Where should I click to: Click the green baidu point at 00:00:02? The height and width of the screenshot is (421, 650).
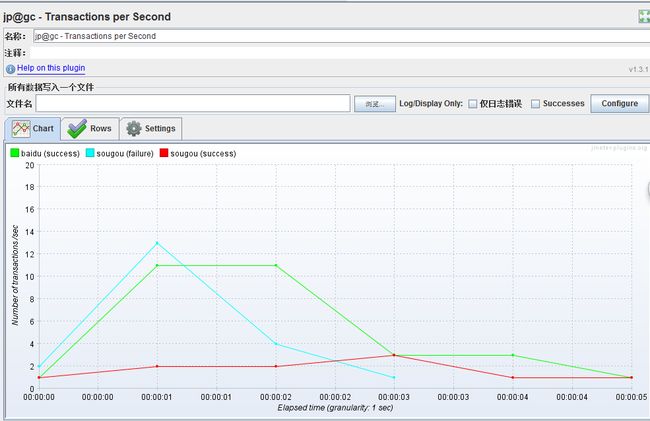click(276, 265)
